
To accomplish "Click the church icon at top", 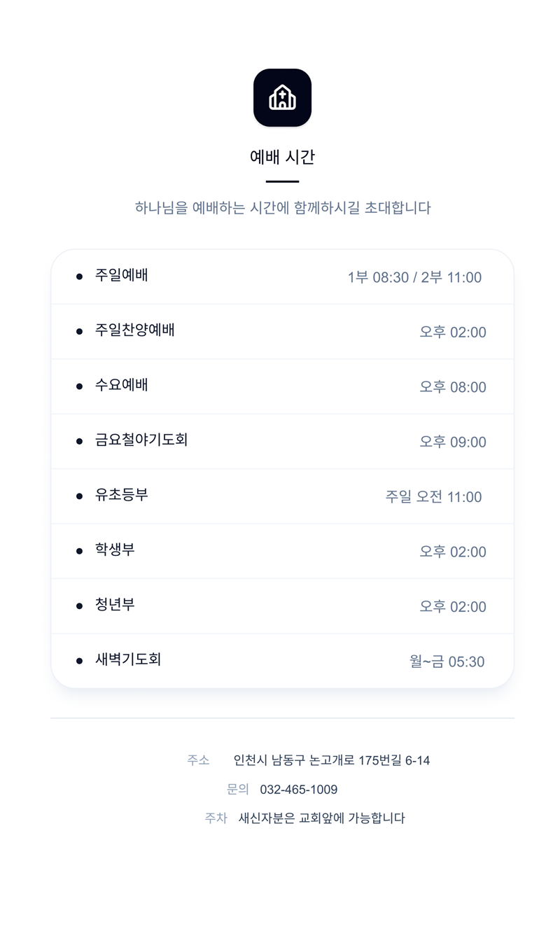I will (282, 98).
